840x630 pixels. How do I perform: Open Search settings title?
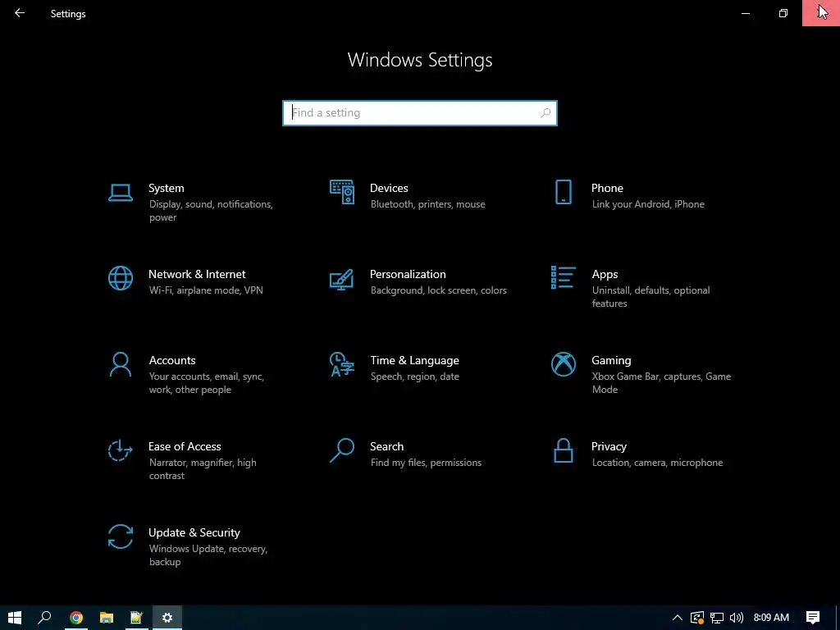pos(387,446)
